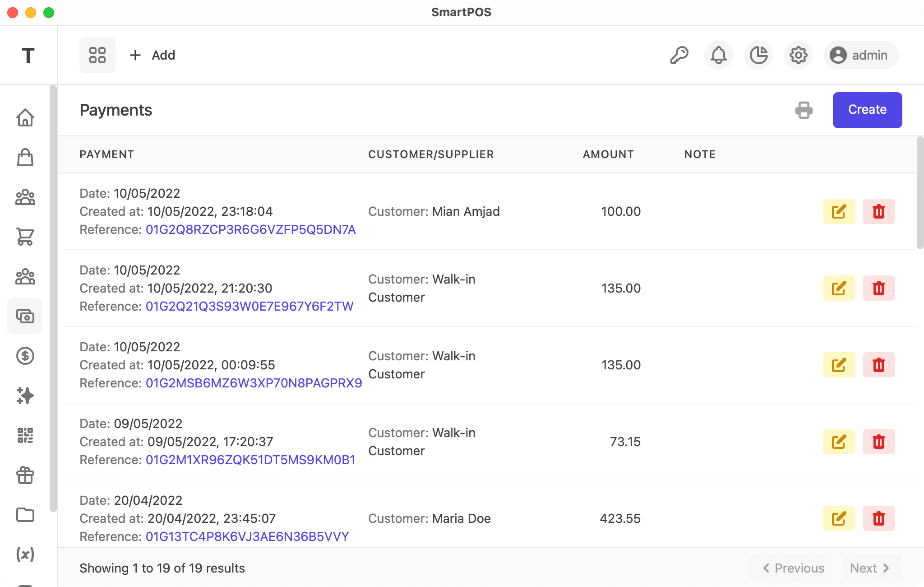
Task: Click the shopping bag sidebar icon
Action: pyautogui.click(x=25, y=158)
